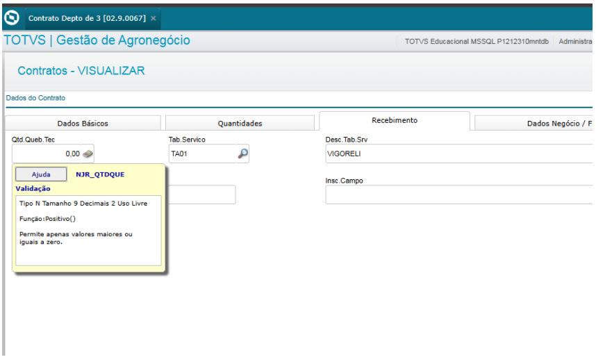Click Desc.Tab.Srv field showing VIGORELI
596x364 pixels.
click(458, 154)
